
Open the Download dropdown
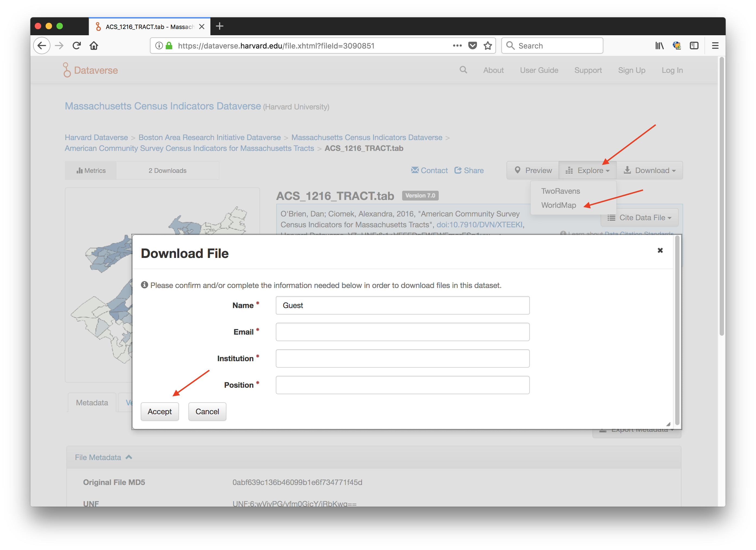pos(650,171)
